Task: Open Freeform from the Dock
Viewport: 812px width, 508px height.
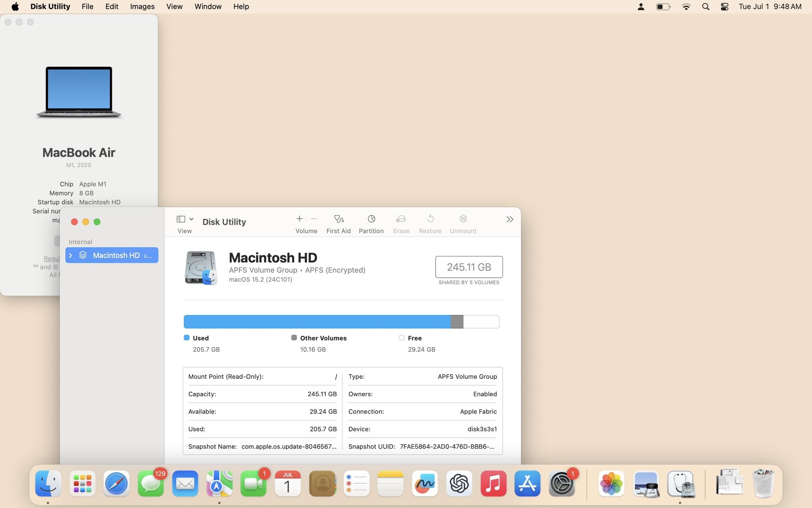Action: click(425, 483)
